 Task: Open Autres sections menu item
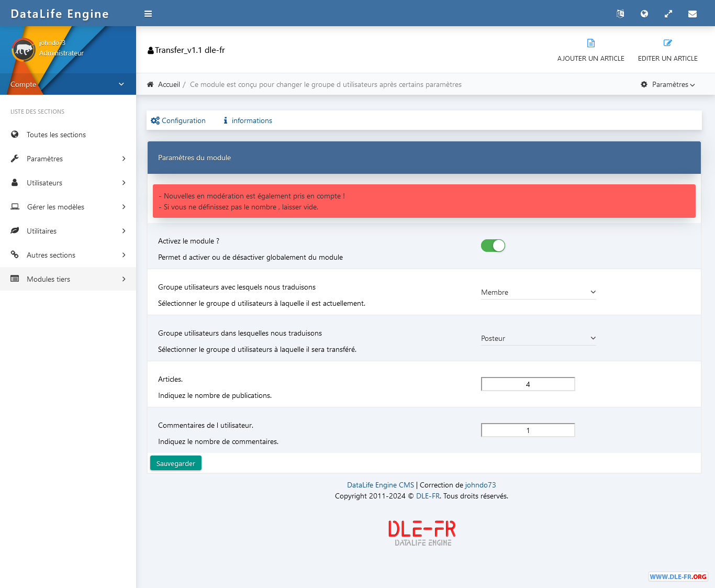(x=68, y=255)
